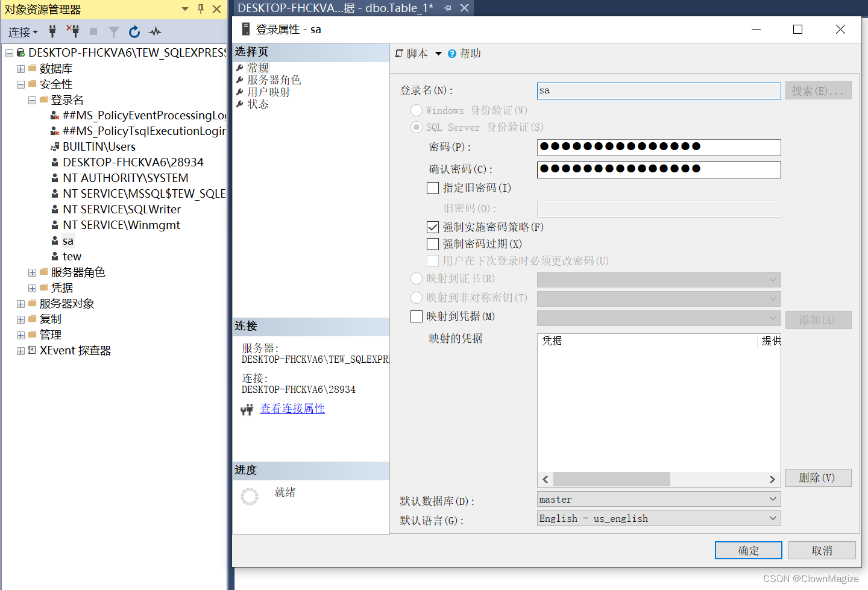The image size is (868, 590).
Task: Select the 状态 page in 选择页
Action: [x=258, y=103]
